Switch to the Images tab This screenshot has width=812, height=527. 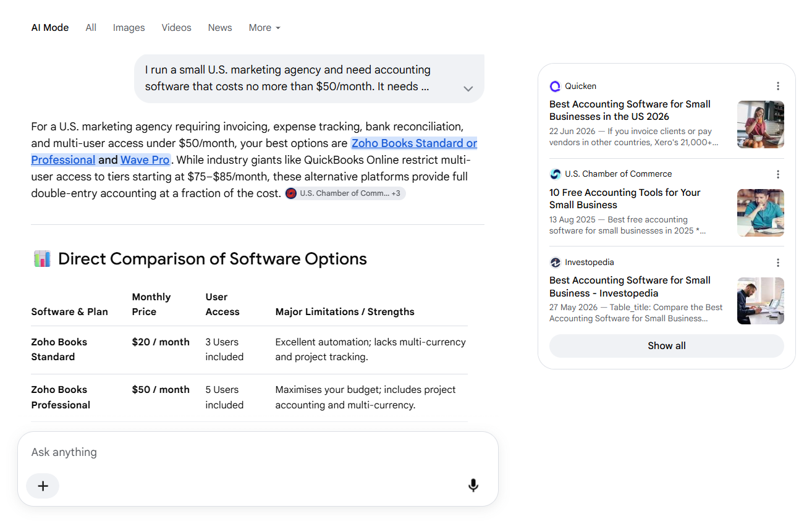tap(129, 28)
